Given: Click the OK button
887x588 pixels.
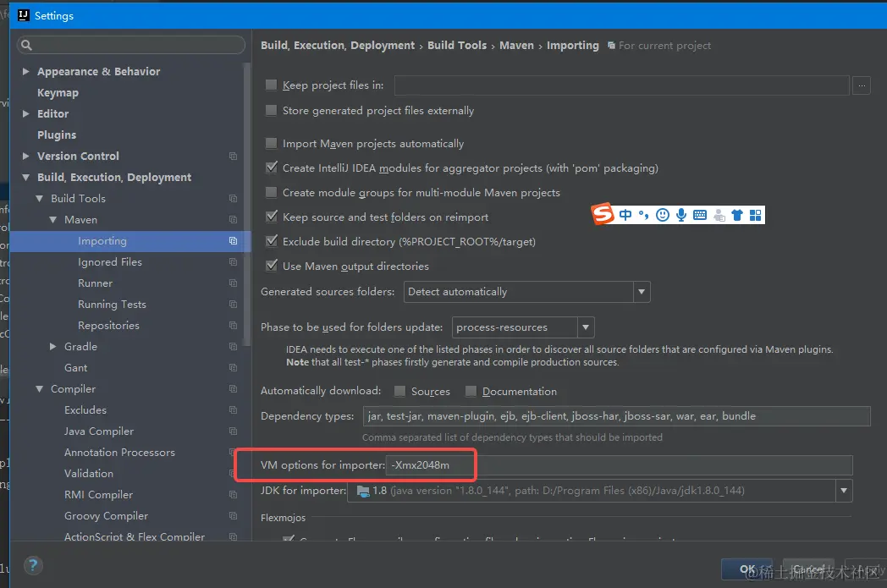Looking at the screenshot, I should [748, 569].
